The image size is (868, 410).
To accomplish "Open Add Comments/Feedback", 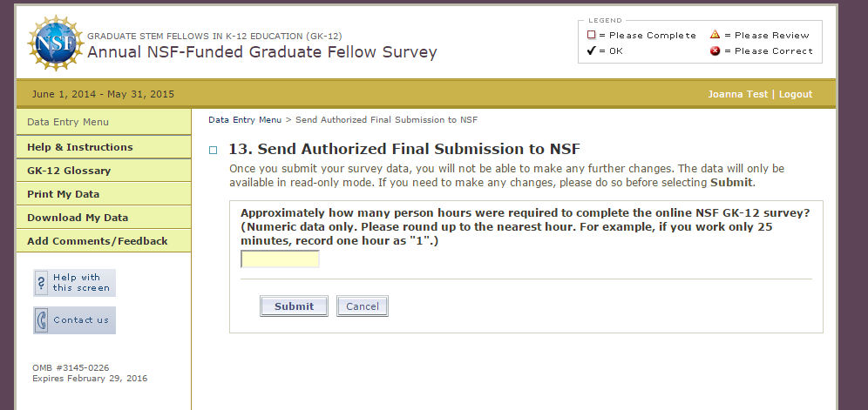I will point(97,241).
